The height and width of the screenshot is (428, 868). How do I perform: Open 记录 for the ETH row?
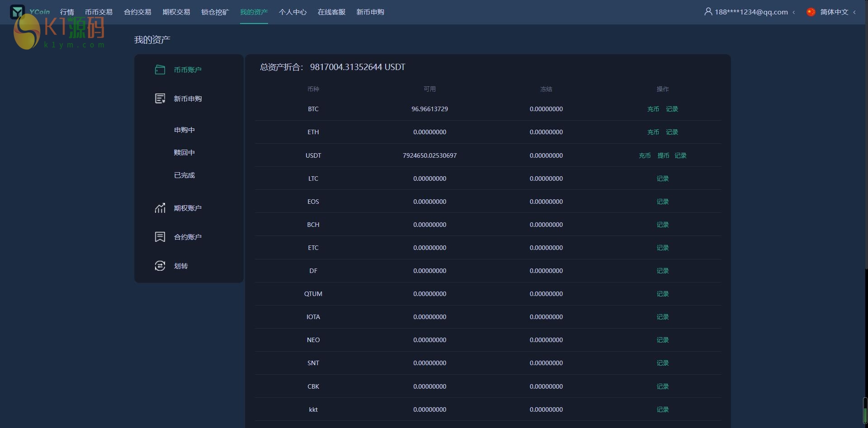pos(672,132)
